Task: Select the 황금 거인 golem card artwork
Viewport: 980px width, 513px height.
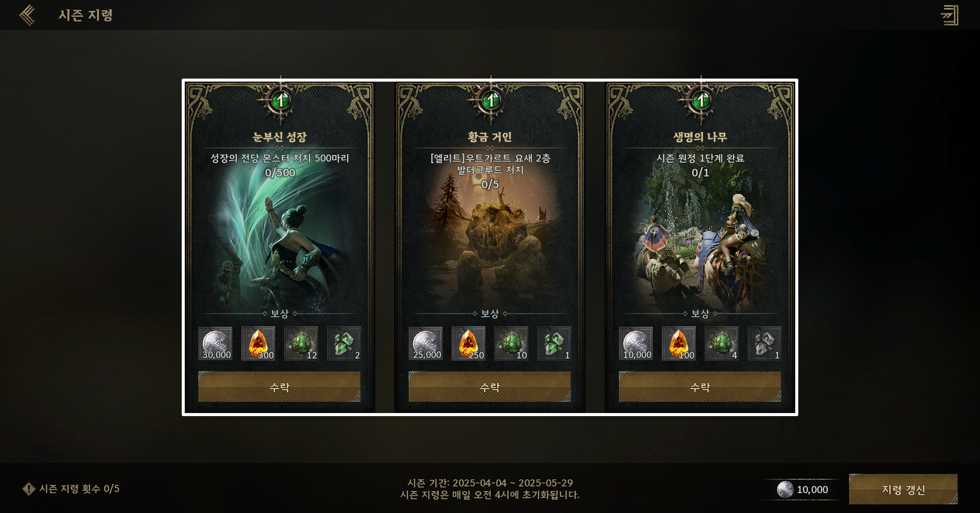Action: [490, 245]
